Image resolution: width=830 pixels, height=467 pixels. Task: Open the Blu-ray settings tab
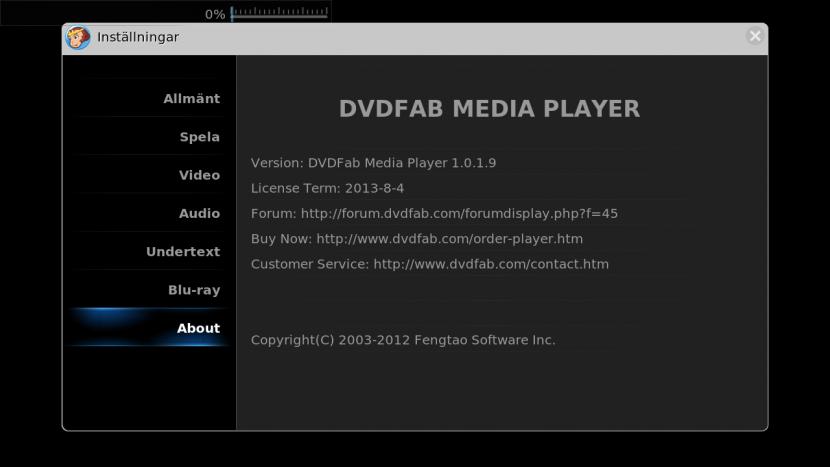tap(149, 290)
